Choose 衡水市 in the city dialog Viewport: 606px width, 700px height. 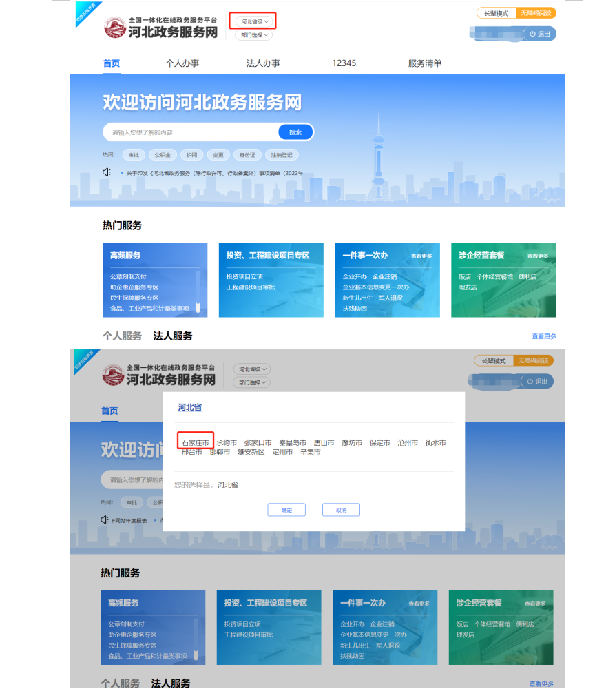(435, 443)
